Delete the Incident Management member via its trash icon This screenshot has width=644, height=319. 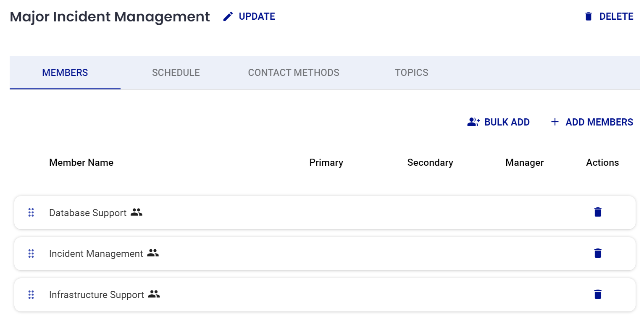click(x=598, y=254)
